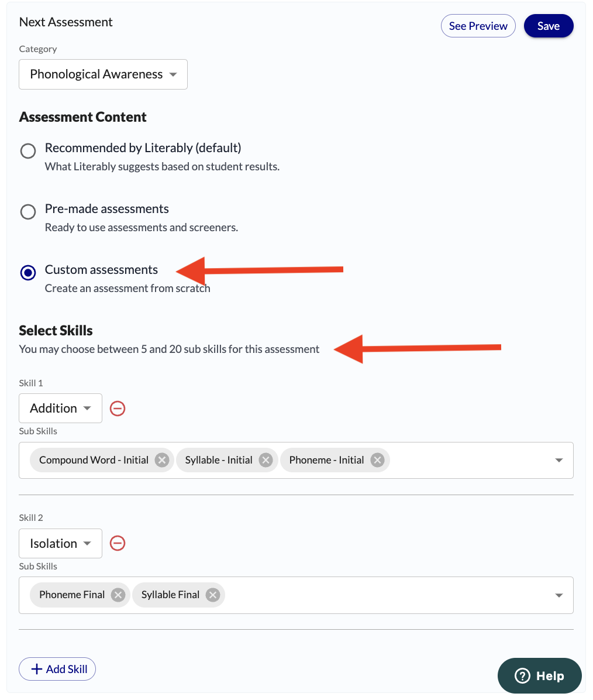Remove the Compound Word - Initial chip
This screenshot has height=700, width=593.
[161, 460]
